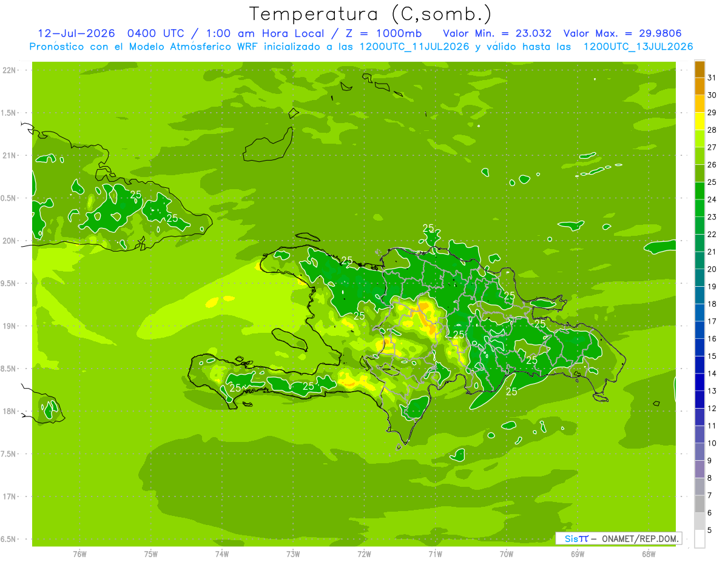Select the pressure level "Z = 1000mb"

[x=383, y=33]
